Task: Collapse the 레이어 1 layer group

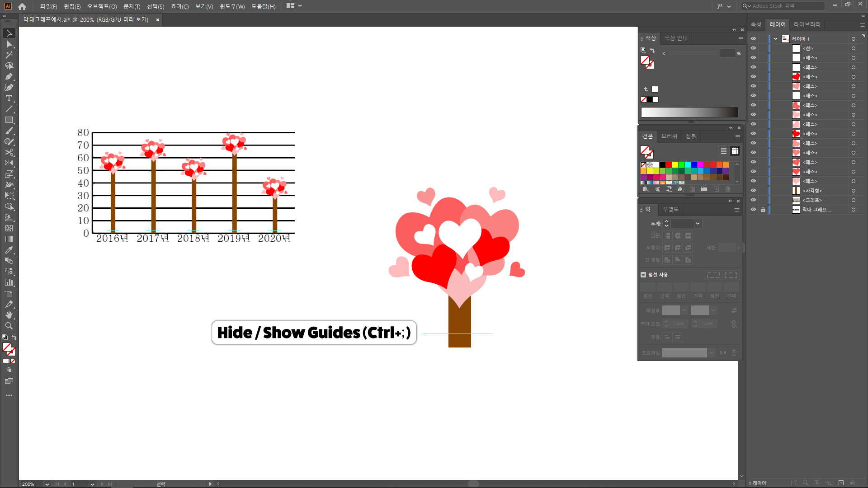Action: (776, 39)
